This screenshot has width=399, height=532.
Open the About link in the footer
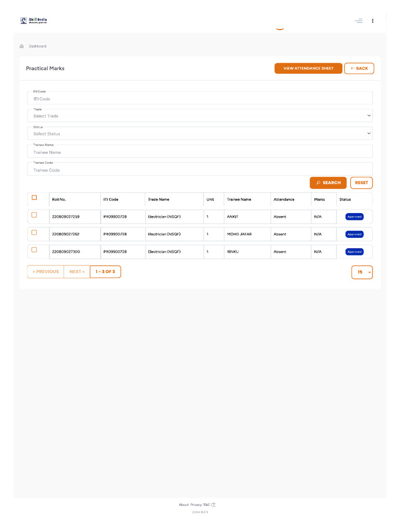pyautogui.click(x=183, y=505)
